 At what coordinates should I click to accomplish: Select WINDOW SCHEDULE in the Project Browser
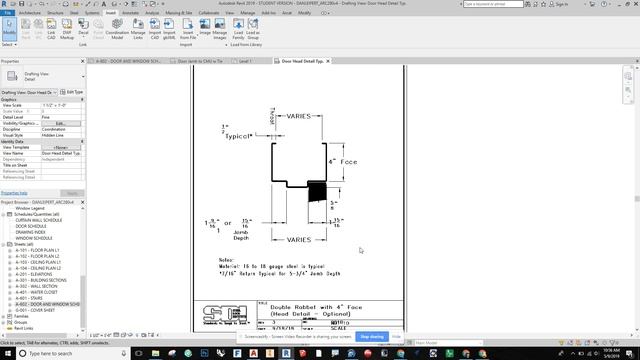click(34, 238)
